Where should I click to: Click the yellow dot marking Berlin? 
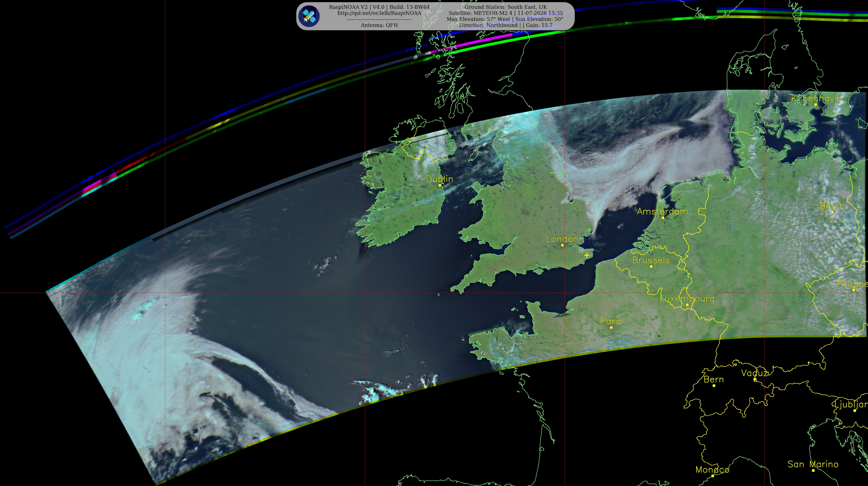[x=832, y=212]
